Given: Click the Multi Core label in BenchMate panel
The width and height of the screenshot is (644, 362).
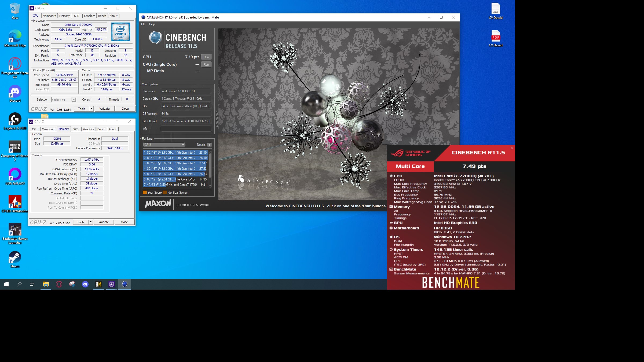Looking at the screenshot, I should click(410, 166).
